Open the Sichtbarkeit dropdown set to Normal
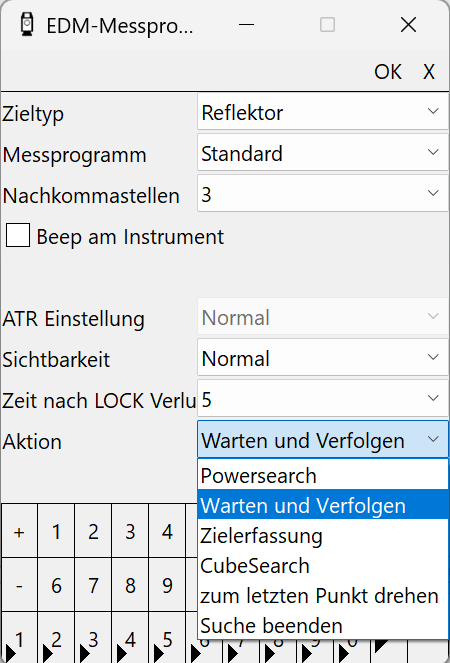Screen dimensions: 450x663 tap(323, 358)
